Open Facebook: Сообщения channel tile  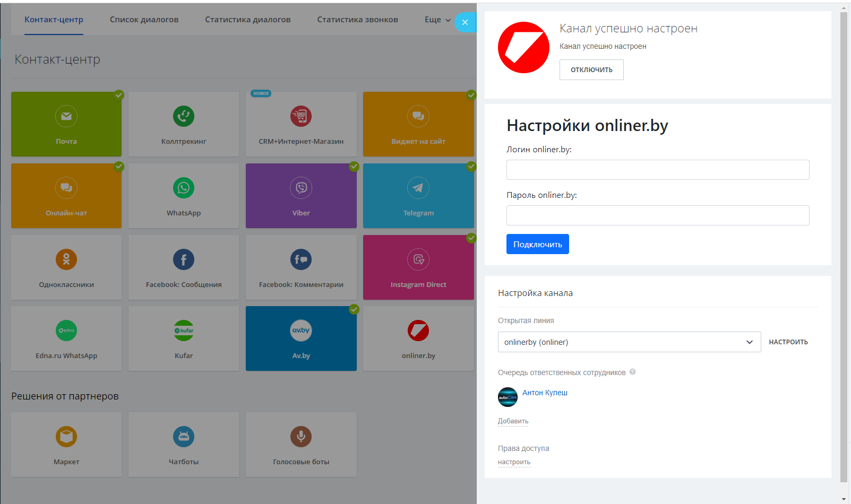184,267
